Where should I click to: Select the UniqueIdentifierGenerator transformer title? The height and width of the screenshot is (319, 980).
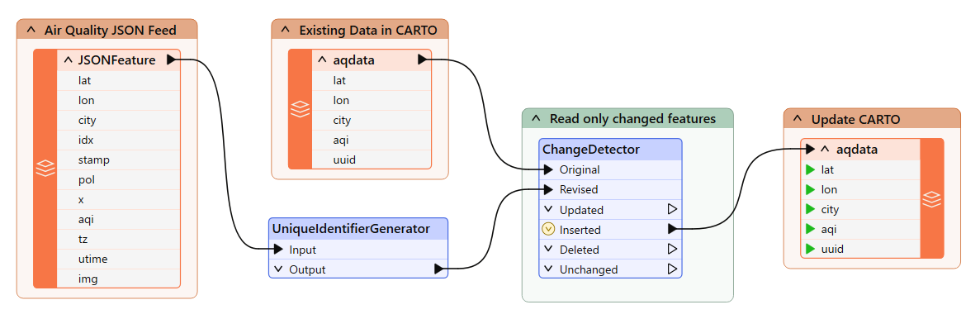(x=351, y=229)
